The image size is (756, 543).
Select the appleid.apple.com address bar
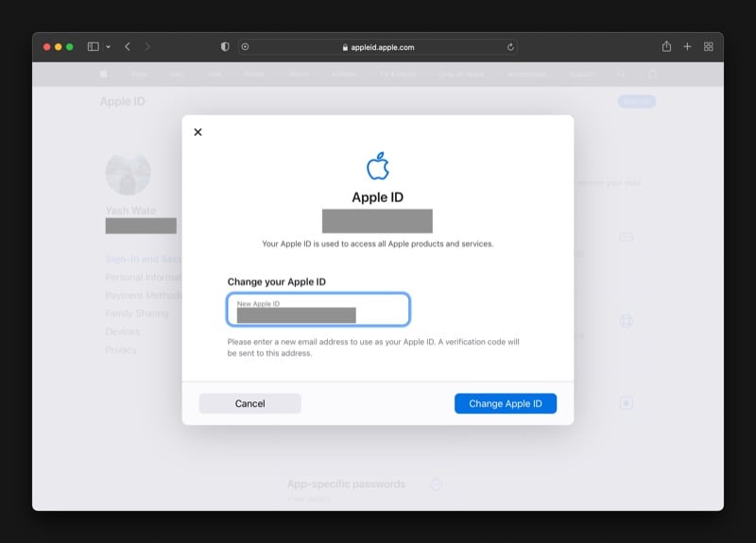click(x=378, y=47)
